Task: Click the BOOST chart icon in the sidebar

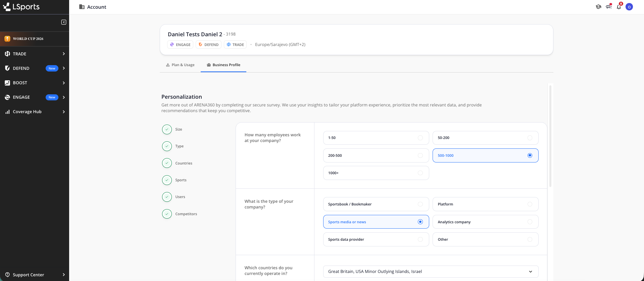Action: click(7, 83)
